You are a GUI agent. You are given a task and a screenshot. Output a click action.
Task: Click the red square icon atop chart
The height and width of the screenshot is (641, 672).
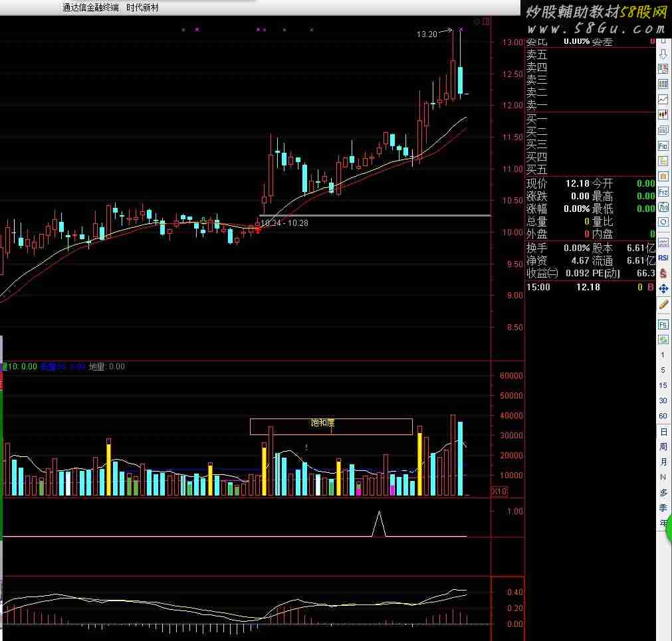486,21
